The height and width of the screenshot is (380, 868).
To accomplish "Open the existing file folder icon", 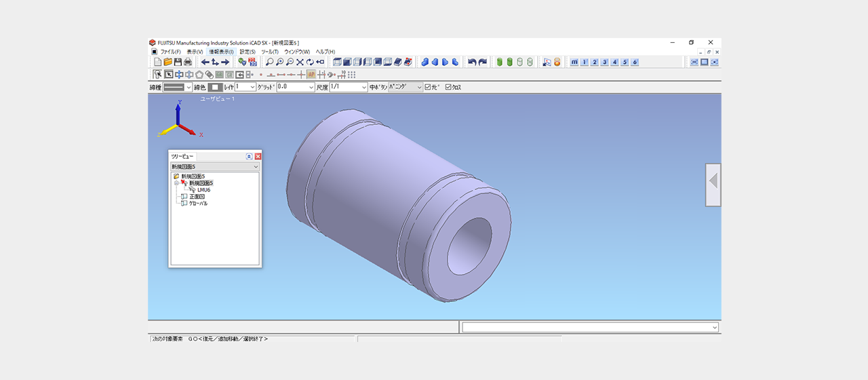I will pyautogui.click(x=167, y=62).
